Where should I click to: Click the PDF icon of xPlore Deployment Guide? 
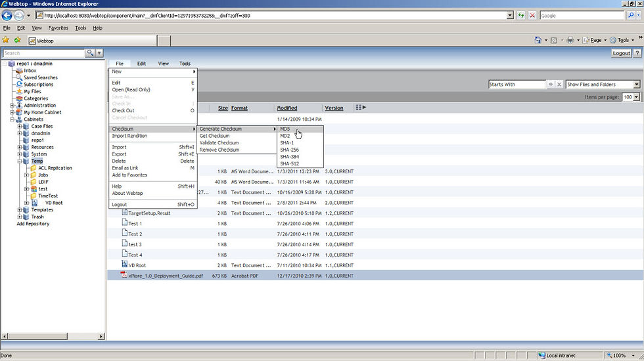coord(124,275)
